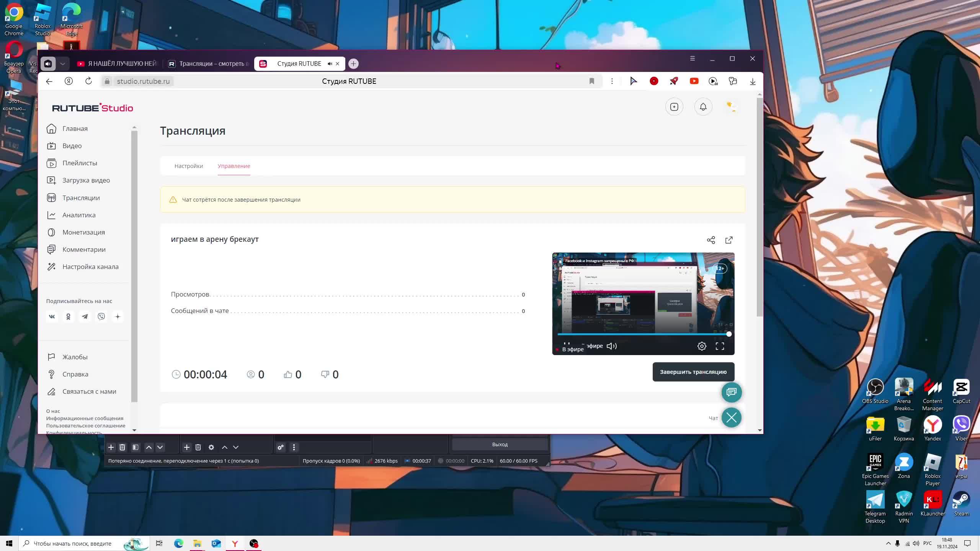Open Главная in RUTUBE Studio sidebar

pos(75,129)
